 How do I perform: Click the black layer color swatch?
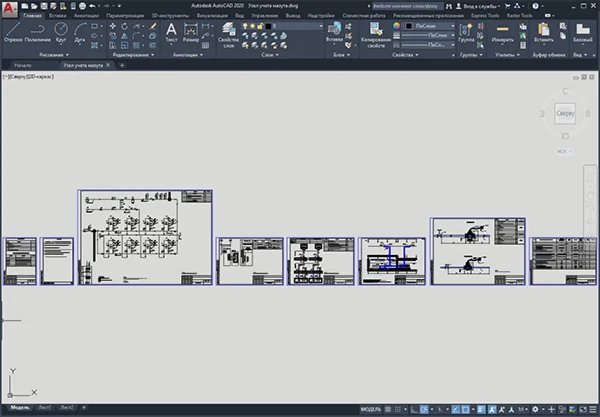coord(268,26)
